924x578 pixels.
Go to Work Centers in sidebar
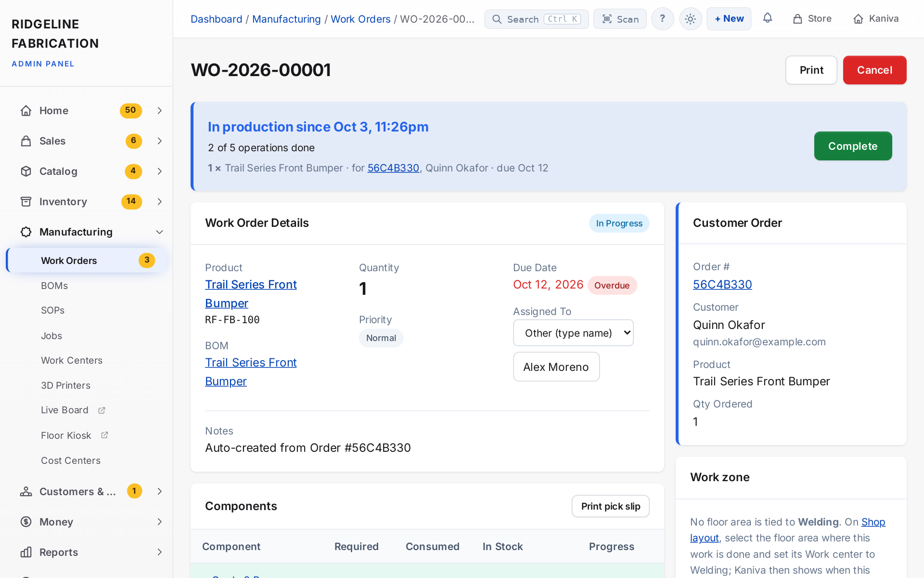tap(72, 361)
